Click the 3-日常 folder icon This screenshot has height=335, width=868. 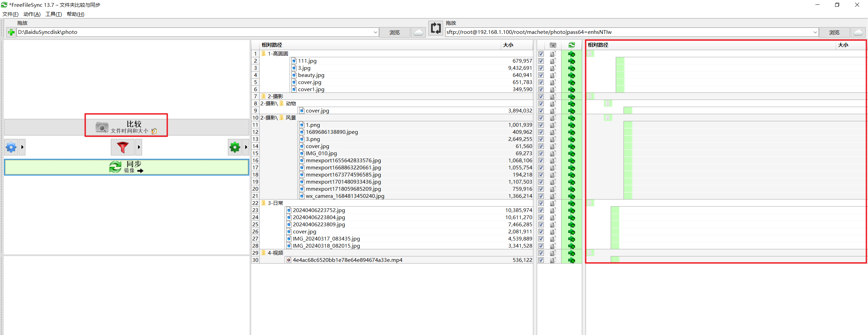pos(263,203)
